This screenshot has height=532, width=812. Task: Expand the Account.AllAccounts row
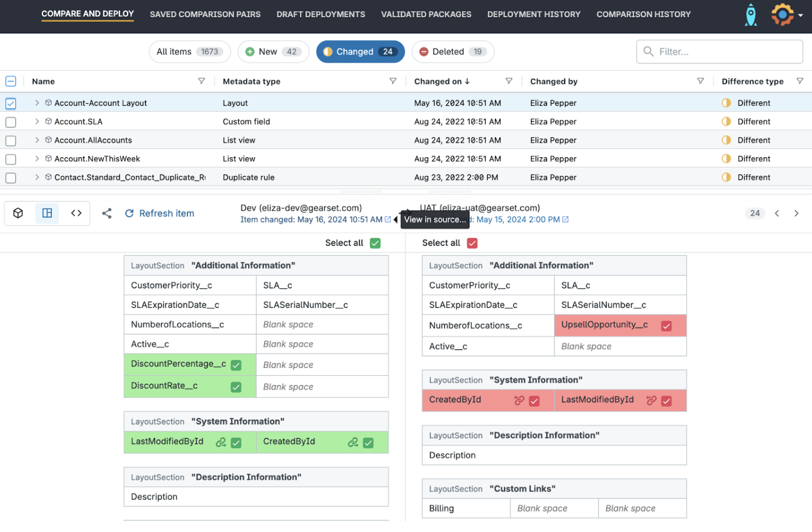[x=37, y=140]
